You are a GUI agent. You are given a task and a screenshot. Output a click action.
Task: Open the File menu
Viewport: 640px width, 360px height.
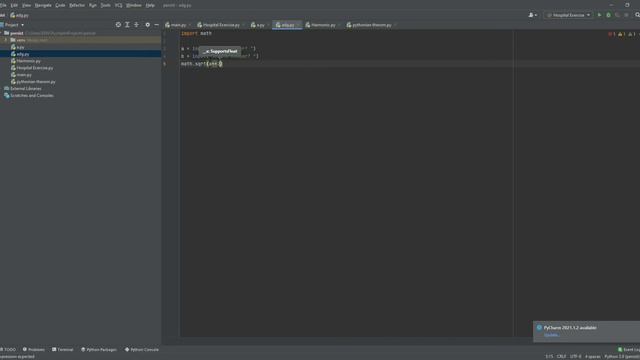pyautogui.click(x=3, y=5)
